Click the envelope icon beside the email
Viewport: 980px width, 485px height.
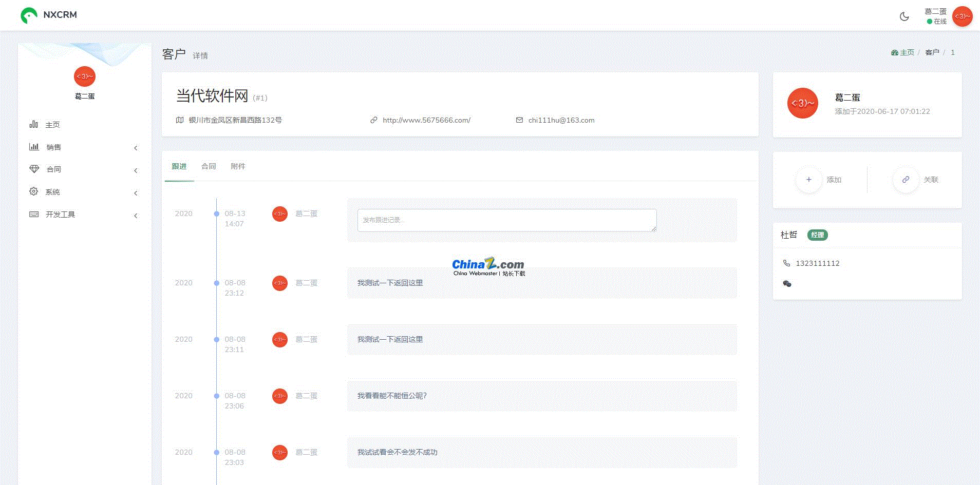(519, 120)
